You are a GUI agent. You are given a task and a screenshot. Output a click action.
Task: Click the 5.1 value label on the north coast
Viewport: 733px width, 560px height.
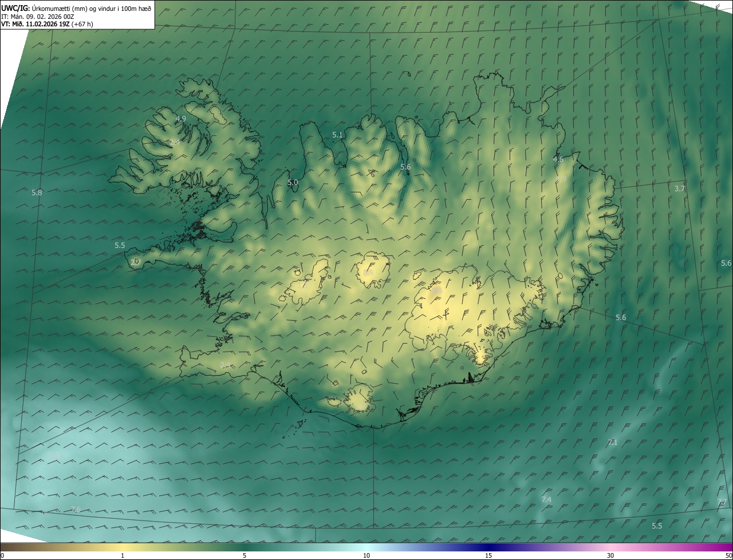pyautogui.click(x=337, y=135)
